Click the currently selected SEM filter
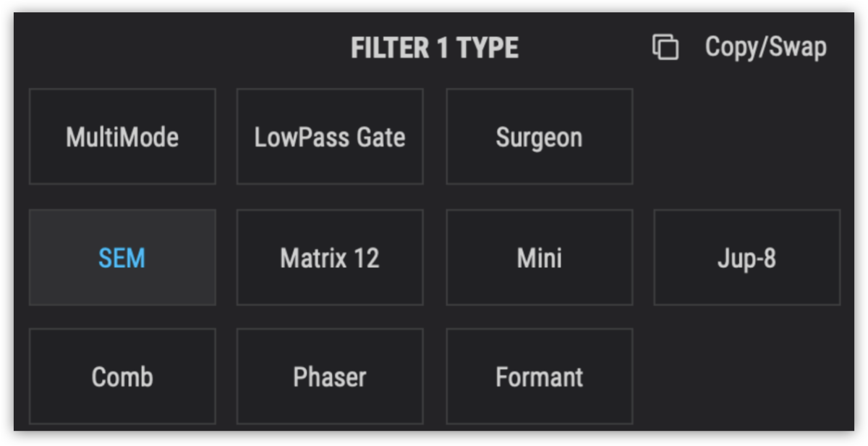868x446 pixels. 122,257
